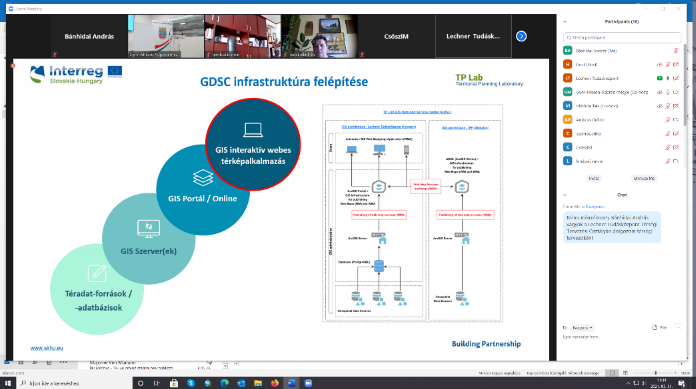Click the Find a participant search field
This screenshot has width=696, height=389.
coord(621,37)
